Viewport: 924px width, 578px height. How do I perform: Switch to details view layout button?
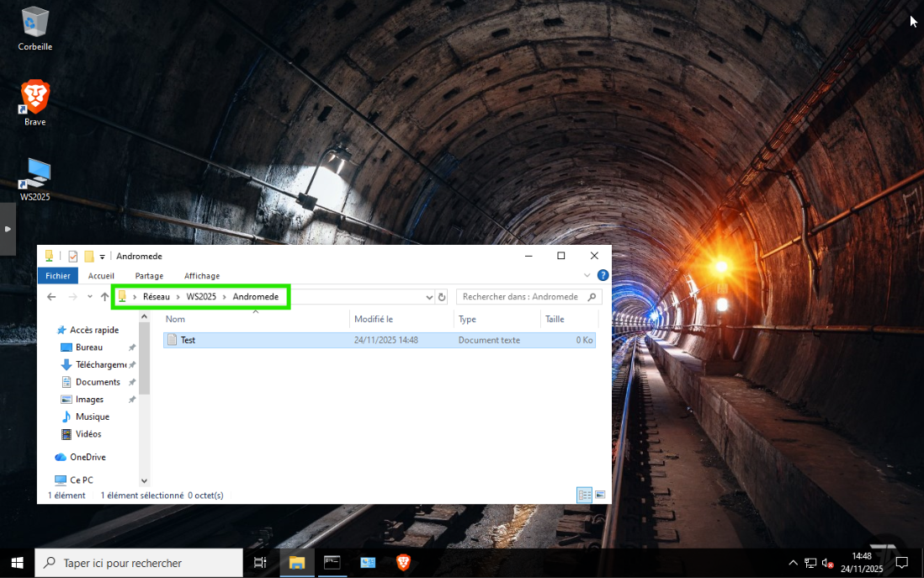pos(584,496)
